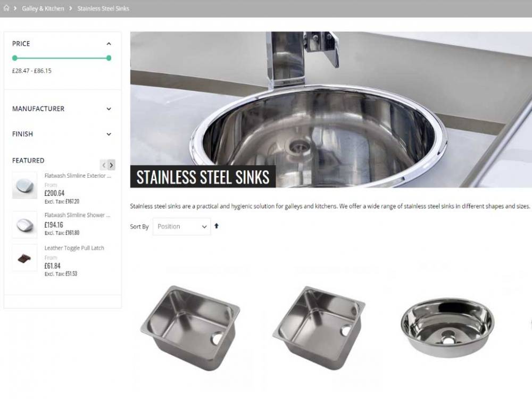Expand the Finish filter
The image size is (532, 399).
[x=109, y=134]
